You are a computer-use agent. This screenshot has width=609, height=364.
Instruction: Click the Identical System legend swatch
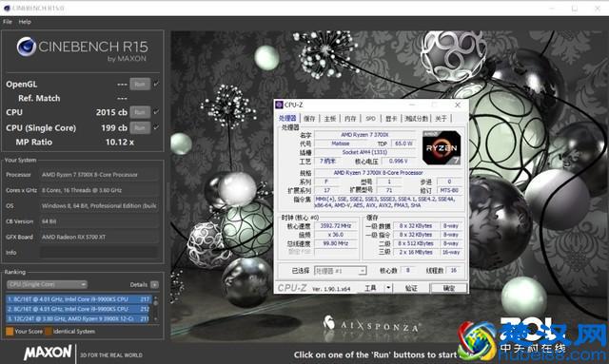click(49, 332)
